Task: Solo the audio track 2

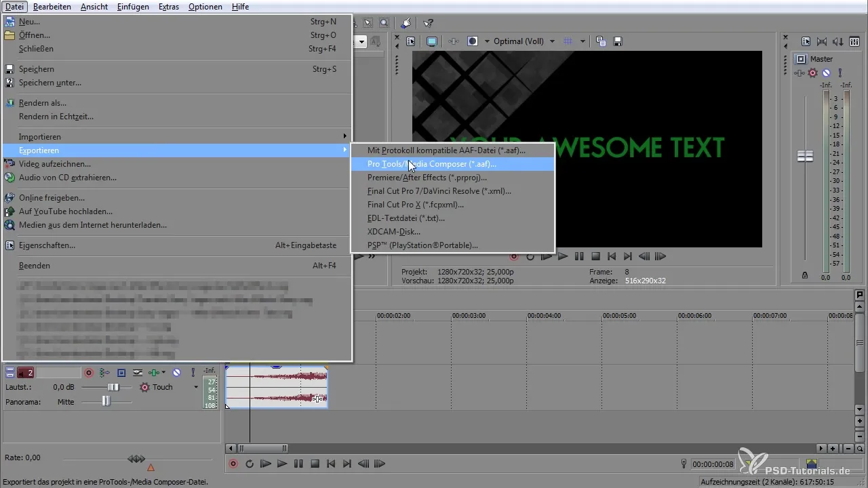Action: click(193, 373)
